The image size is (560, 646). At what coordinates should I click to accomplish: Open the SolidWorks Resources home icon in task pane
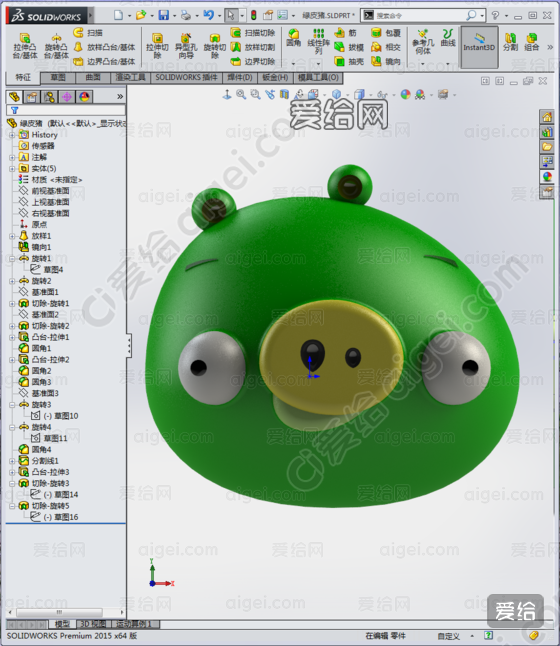(547, 117)
